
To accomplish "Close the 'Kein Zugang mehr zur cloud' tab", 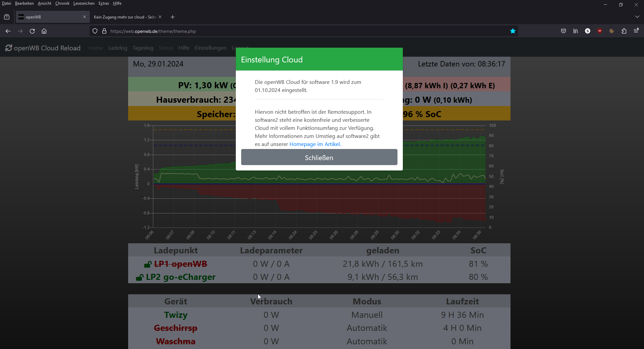I will pos(160,17).
